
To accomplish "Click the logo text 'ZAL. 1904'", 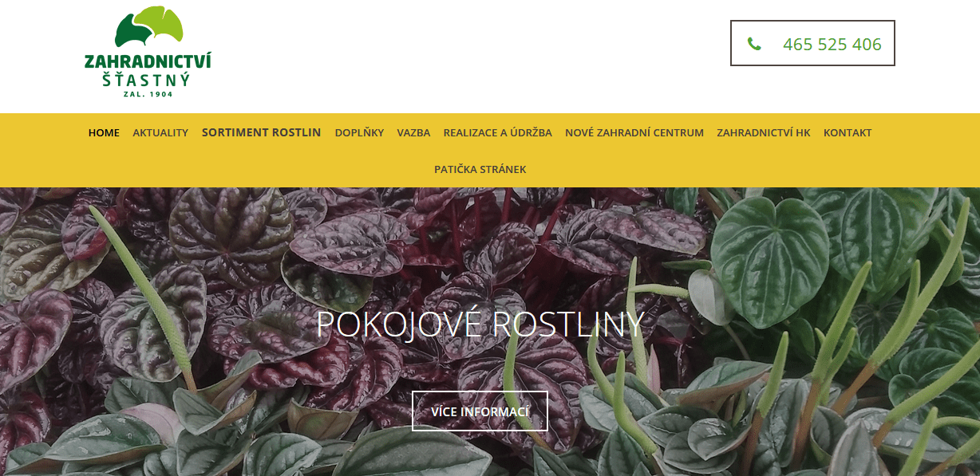I will coord(148,94).
